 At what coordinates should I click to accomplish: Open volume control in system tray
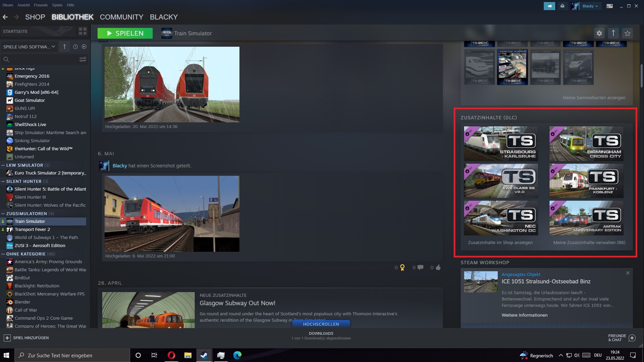click(577, 355)
